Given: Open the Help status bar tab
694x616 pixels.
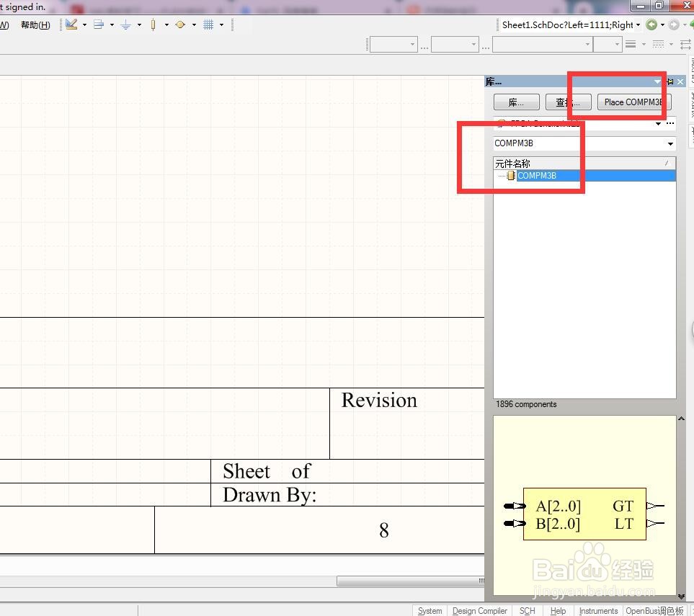Looking at the screenshot, I should pos(558,611).
